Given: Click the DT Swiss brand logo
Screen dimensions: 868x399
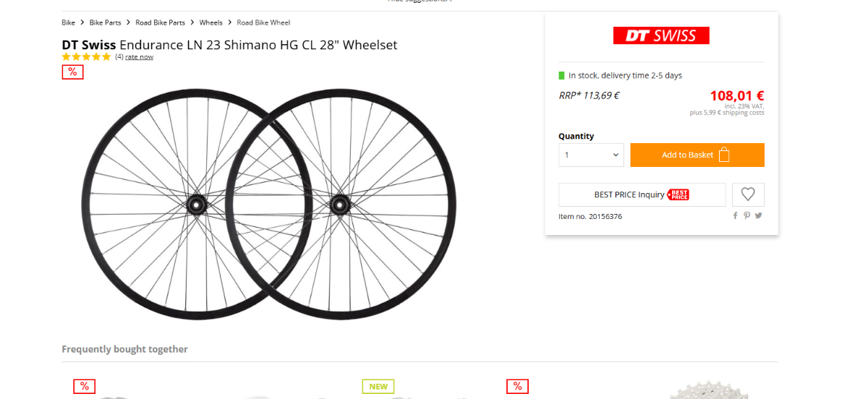Looking at the screenshot, I should click(661, 35).
